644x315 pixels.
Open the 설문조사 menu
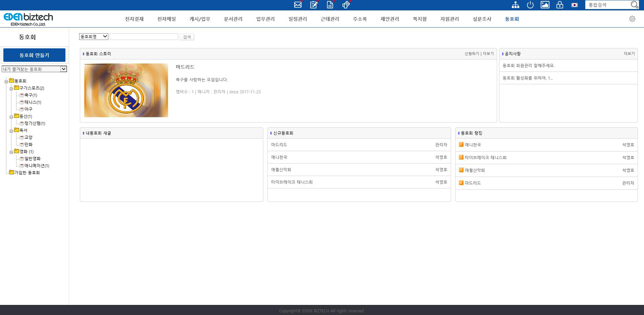(482, 19)
